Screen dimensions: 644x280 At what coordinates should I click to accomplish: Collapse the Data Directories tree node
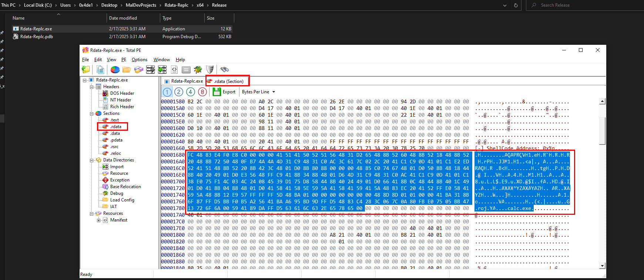[x=92, y=160]
